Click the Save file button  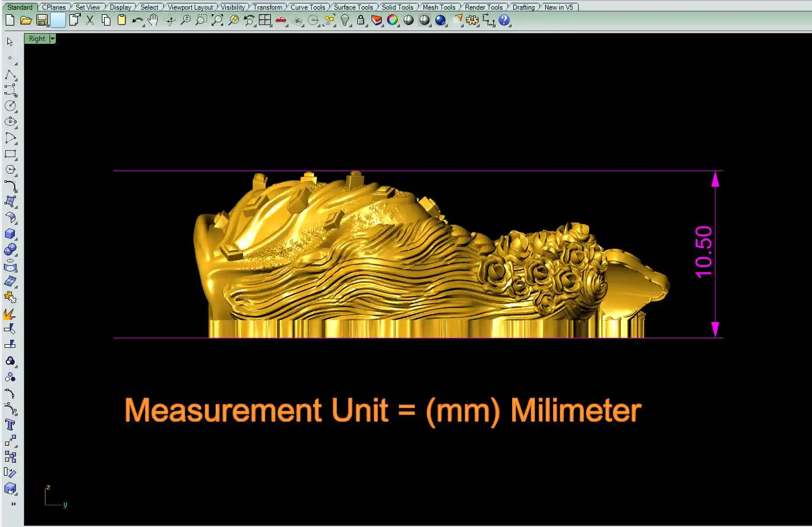pyautogui.click(x=42, y=20)
